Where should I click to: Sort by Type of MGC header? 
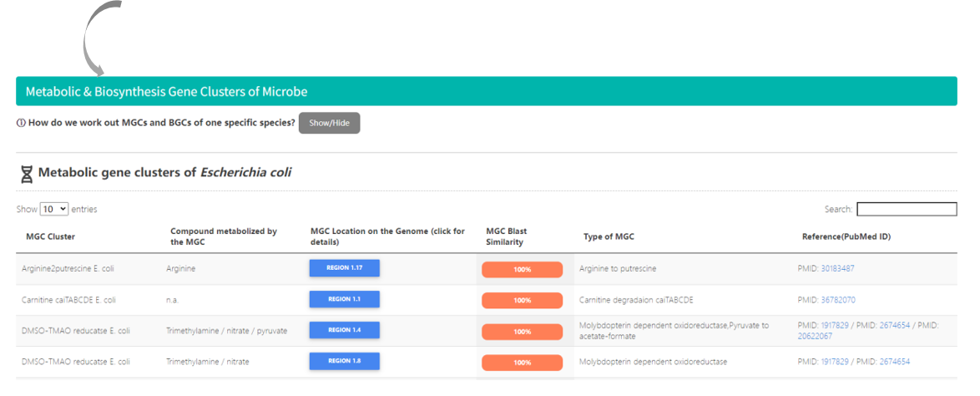pos(609,236)
